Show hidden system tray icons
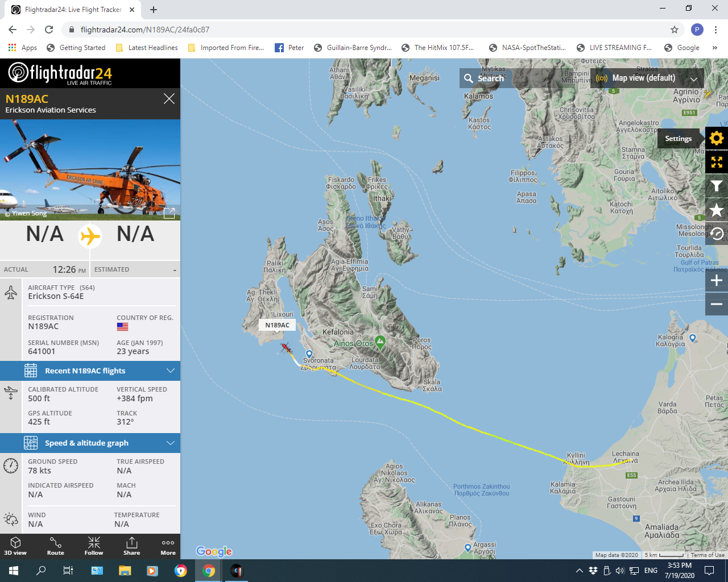 coord(579,571)
